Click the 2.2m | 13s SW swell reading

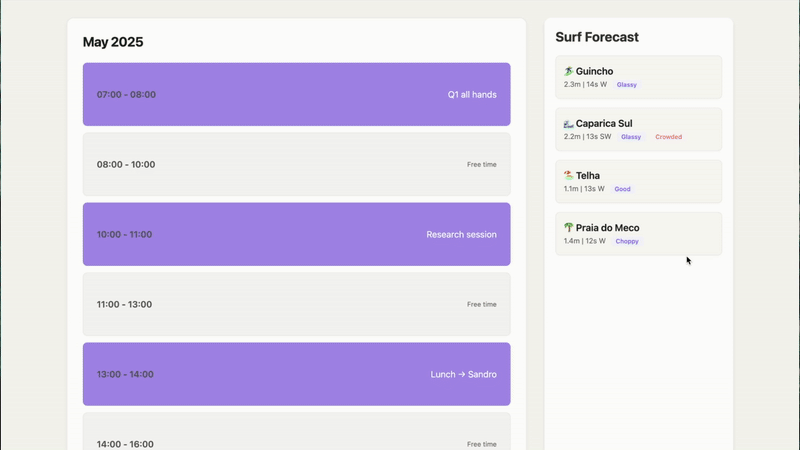(x=587, y=136)
